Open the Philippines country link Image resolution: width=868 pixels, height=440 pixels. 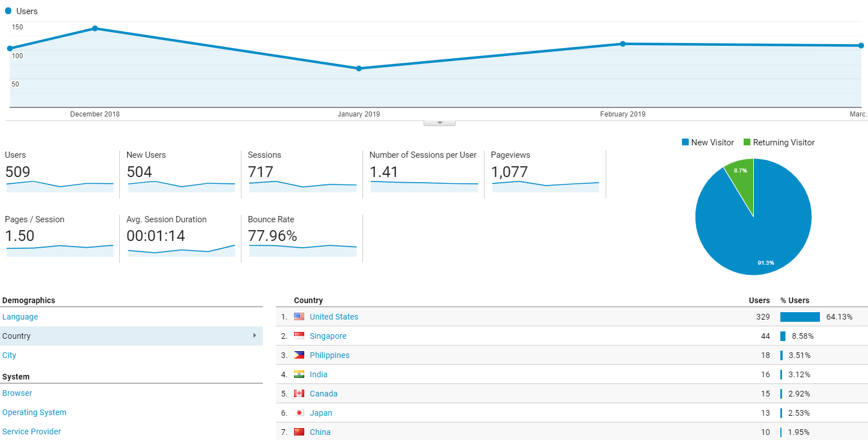[x=330, y=355]
